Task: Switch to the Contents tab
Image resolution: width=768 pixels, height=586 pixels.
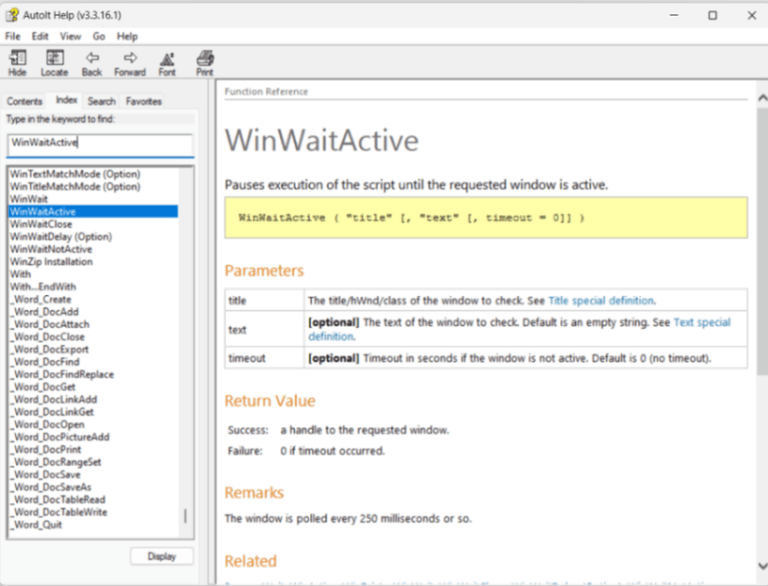Action: coord(24,101)
